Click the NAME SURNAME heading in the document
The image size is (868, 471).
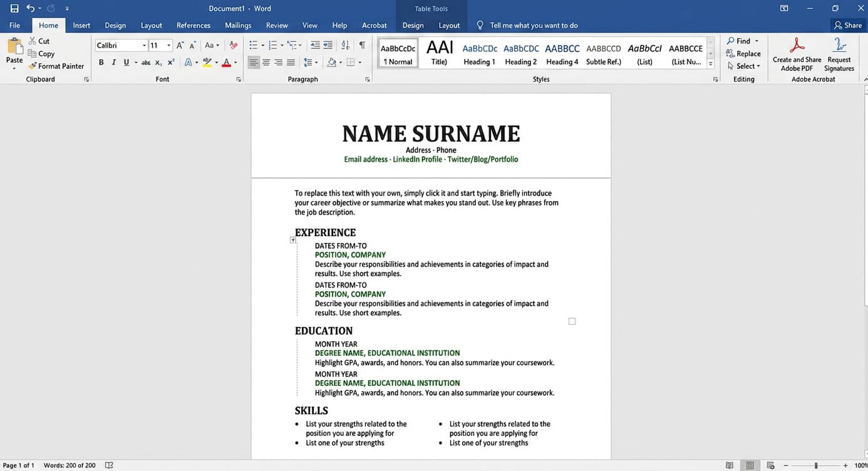tap(431, 134)
